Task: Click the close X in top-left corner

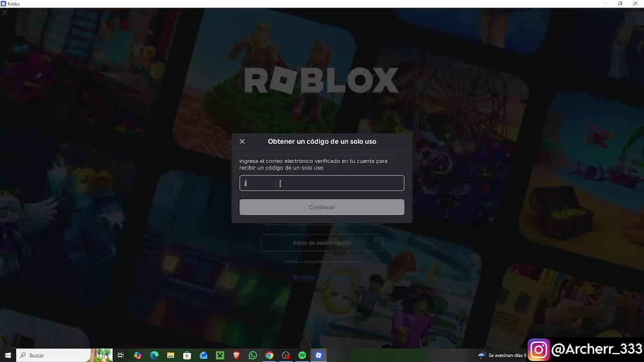Action: (x=5, y=12)
